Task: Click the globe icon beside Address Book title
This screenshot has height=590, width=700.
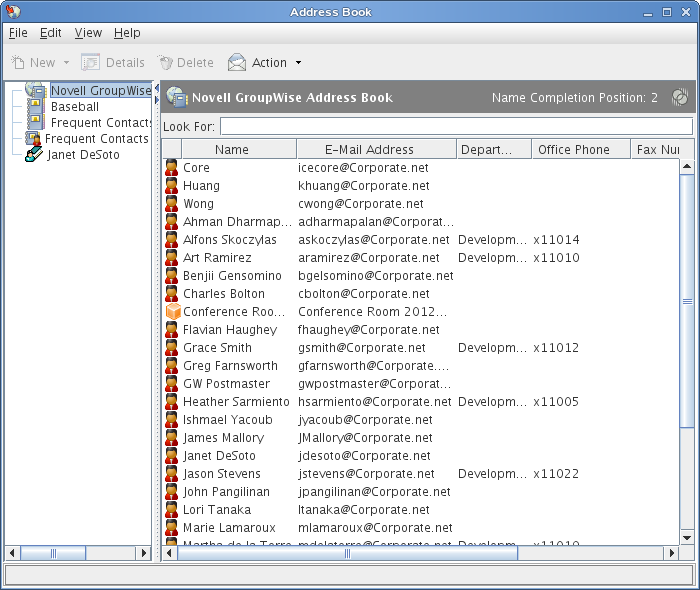Action: 177,97
